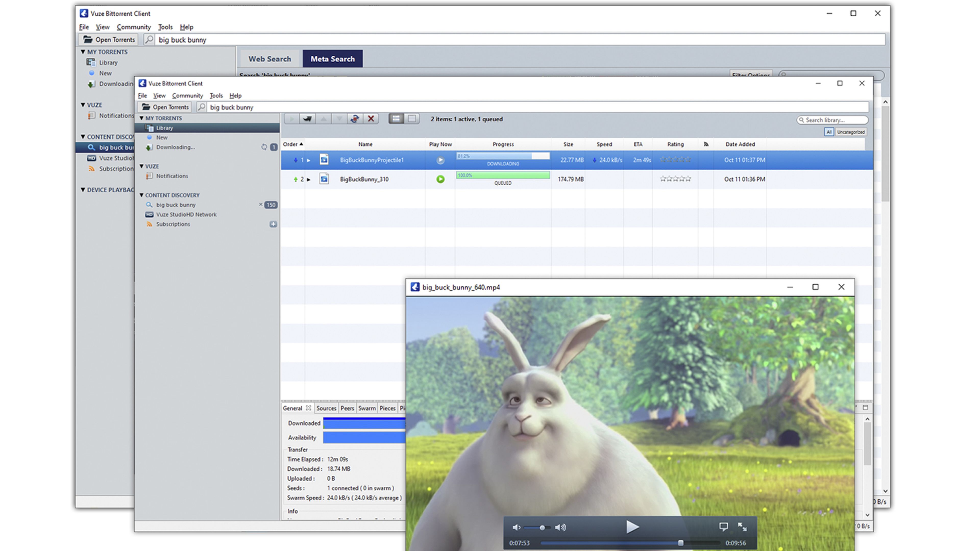Switch to detailed list view mode
This screenshot has width=980, height=551.
396,119
